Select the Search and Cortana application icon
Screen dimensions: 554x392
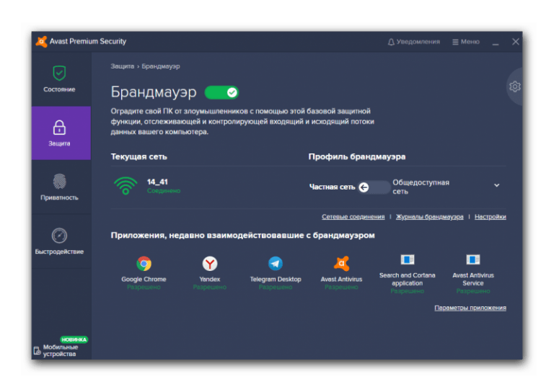tap(408, 259)
